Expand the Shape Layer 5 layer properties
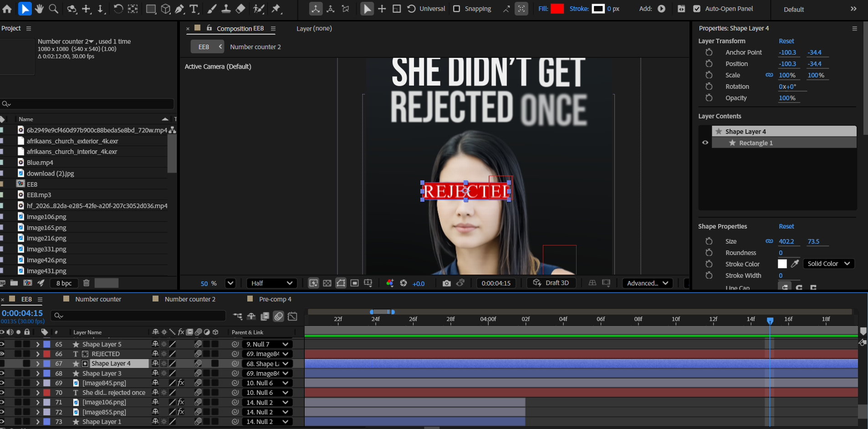The height and width of the screenshot is (429, 868). point(38,344)
